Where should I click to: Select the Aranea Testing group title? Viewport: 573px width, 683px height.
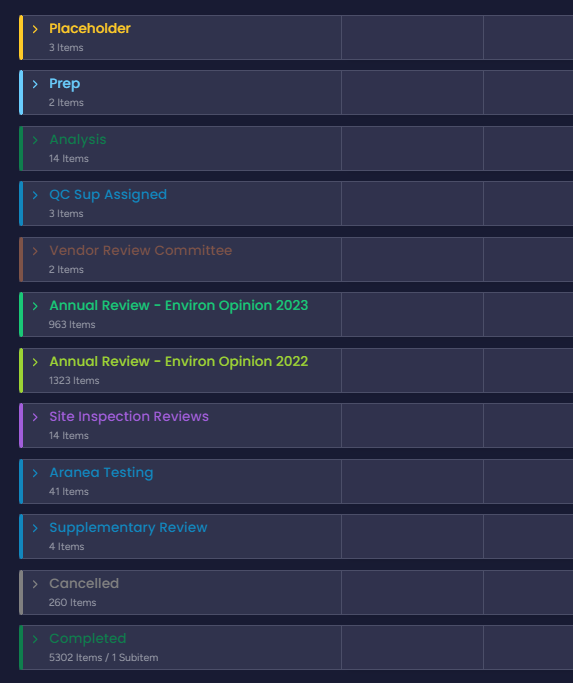[101, 472]
